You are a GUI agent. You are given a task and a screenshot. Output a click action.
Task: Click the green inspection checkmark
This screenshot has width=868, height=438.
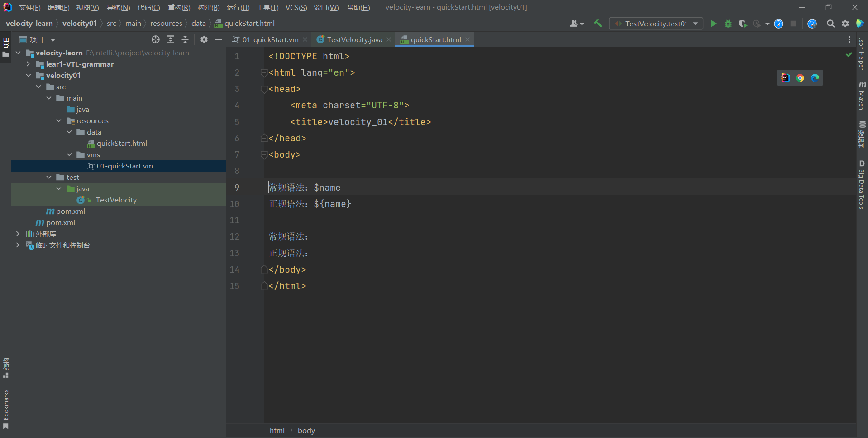(849, 54)
